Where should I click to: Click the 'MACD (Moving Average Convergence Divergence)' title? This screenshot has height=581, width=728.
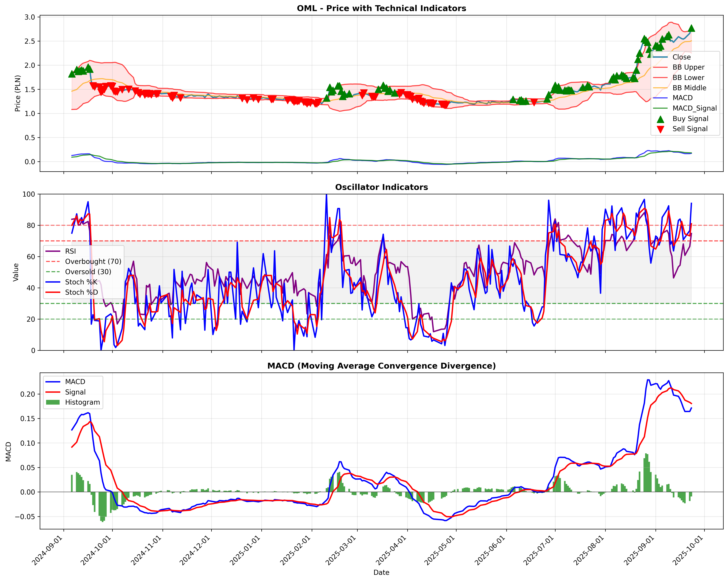point(381,366)
